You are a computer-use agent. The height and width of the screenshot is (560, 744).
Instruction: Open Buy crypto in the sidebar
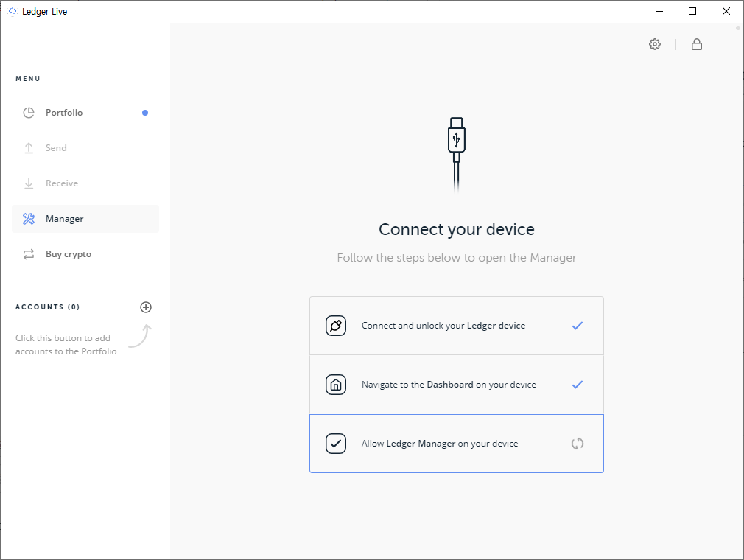point(85,254)
